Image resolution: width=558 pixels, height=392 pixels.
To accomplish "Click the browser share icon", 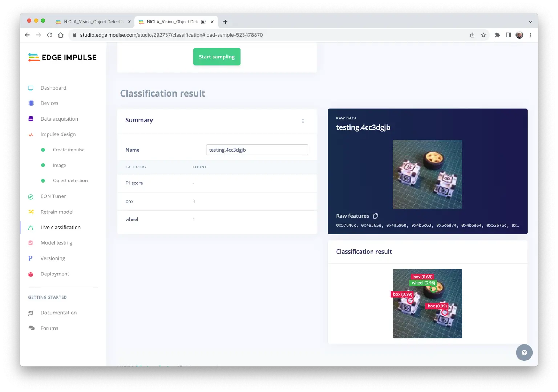I will [472, 35].
